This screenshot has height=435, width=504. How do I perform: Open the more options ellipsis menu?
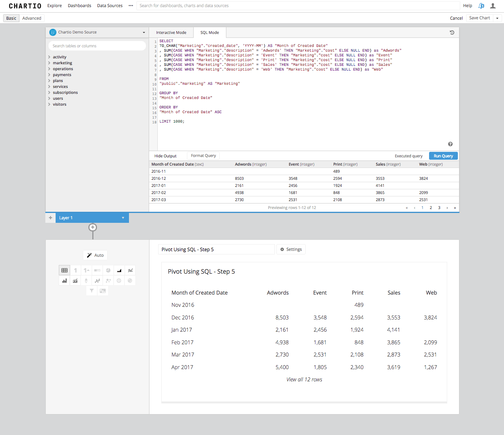click(131, 6)
